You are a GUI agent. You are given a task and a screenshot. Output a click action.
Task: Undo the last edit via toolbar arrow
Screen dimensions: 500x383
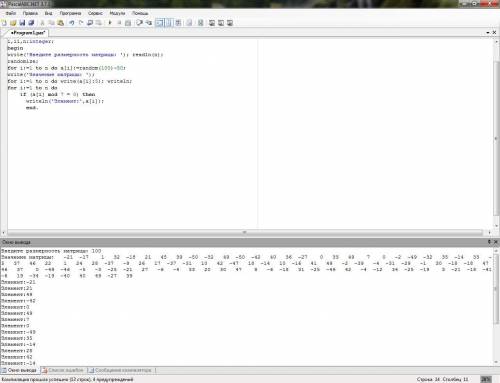click(72, 23)
